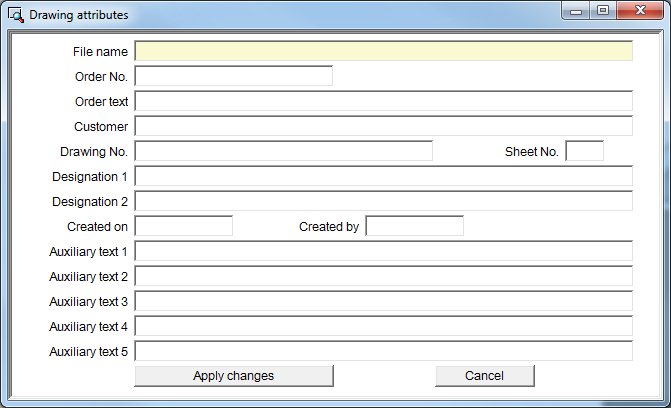Focus the Created by field
Viewport: 671px width, 408px height.
click(x=414, y=226)
